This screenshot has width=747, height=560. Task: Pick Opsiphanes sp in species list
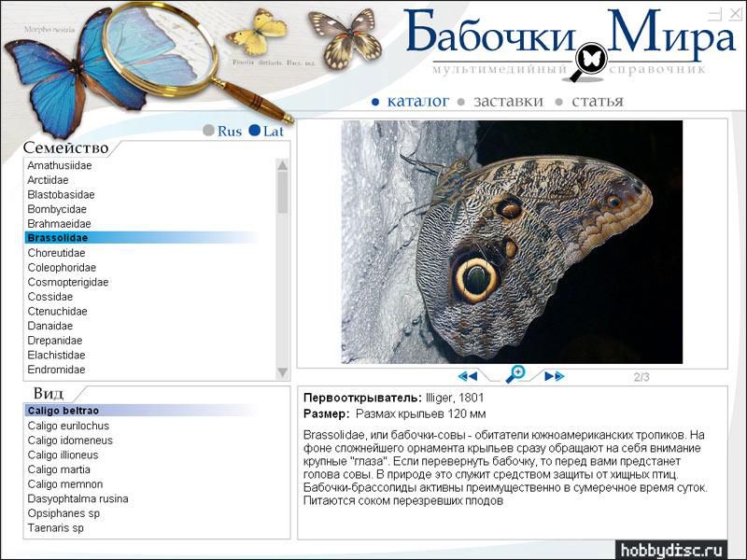63,513
